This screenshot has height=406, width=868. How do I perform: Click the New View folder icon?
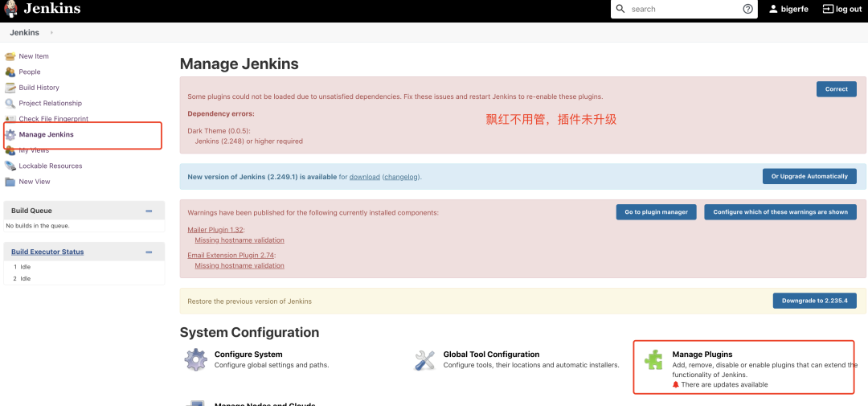click(10, 182)
